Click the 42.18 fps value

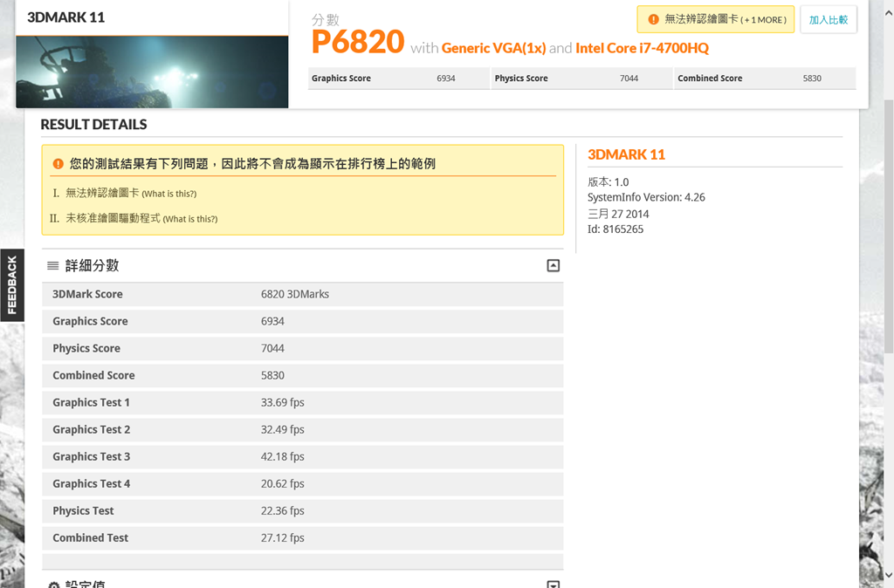tap(282, 456)
